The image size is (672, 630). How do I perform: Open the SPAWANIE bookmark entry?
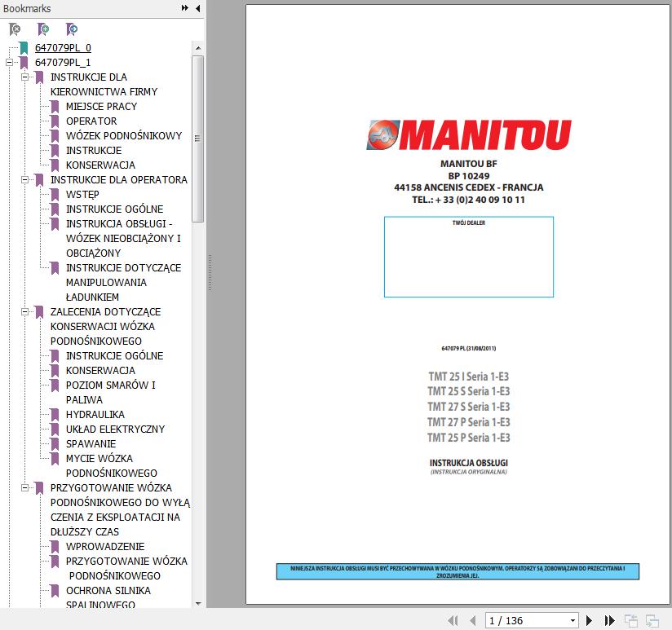pos(91,443)
